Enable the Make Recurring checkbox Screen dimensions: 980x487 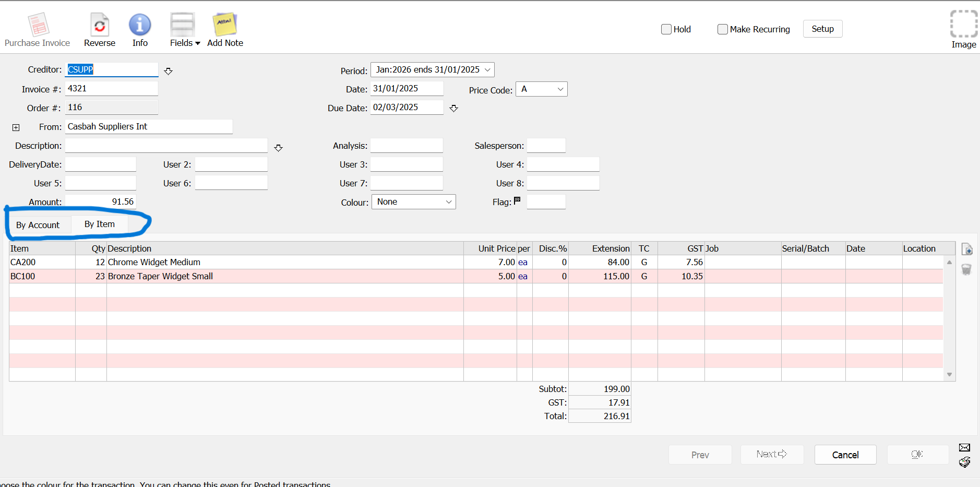tap(723, 29)
